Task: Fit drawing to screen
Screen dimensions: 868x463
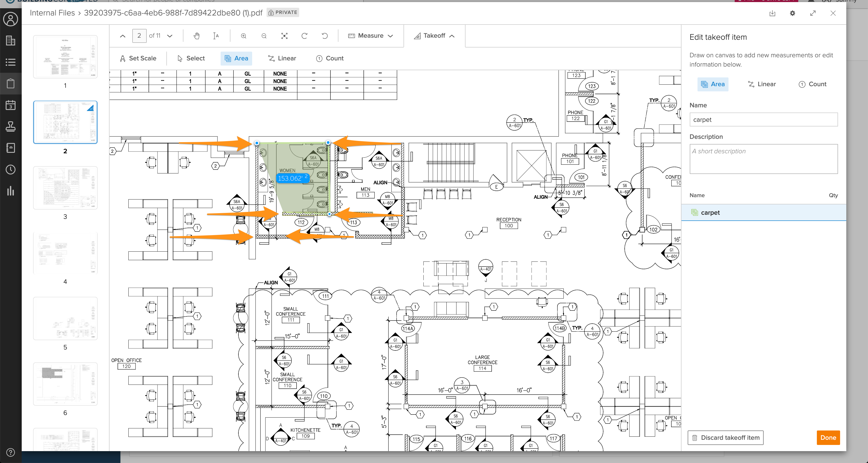Action: pyautogui.click(x=284, y=36)
